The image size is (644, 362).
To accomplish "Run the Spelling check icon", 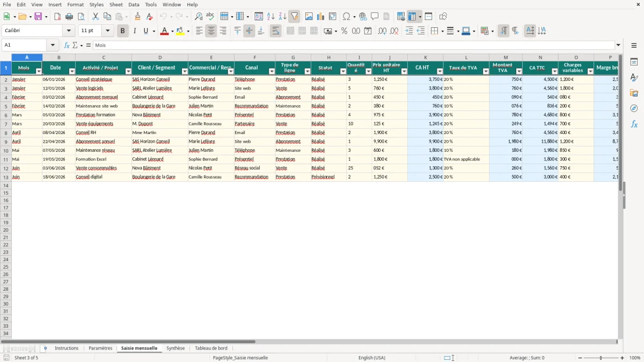I will click(210, 17).
